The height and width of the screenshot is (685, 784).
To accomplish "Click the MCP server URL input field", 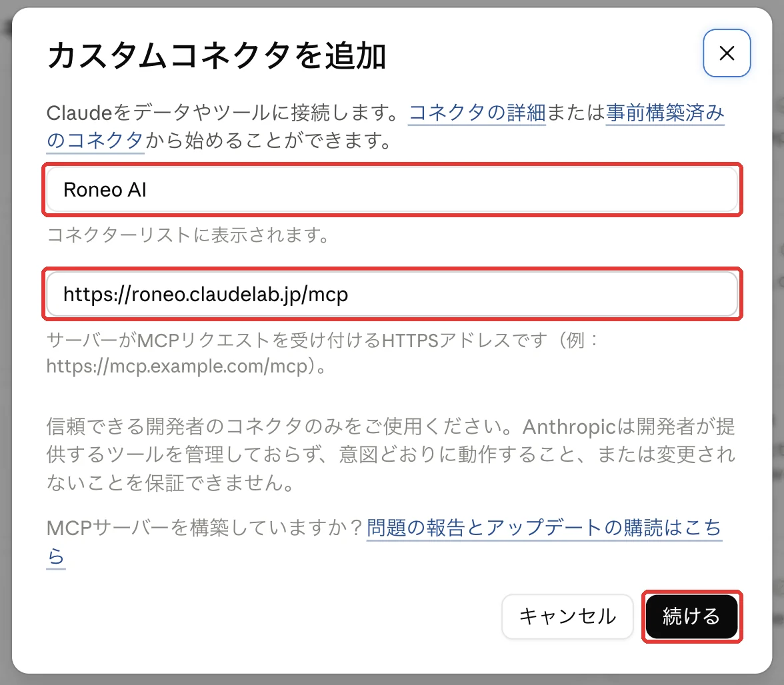I will (x=392, y=294).
